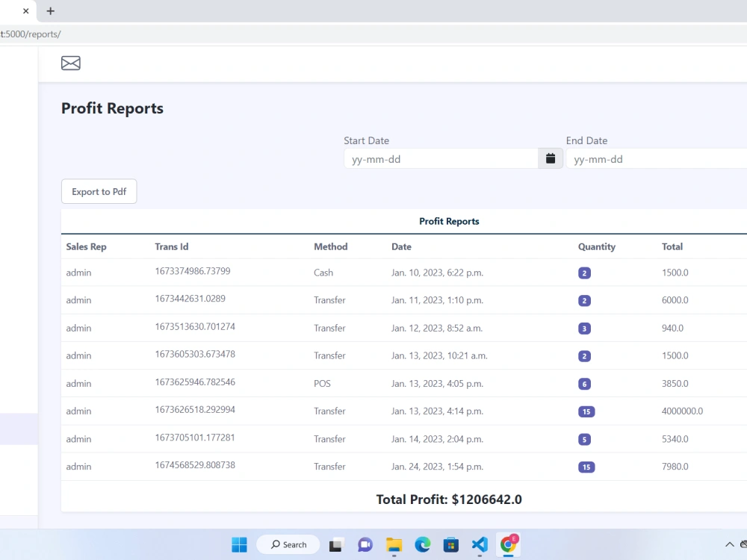Show hidden system tray icons

coord(729,544)
